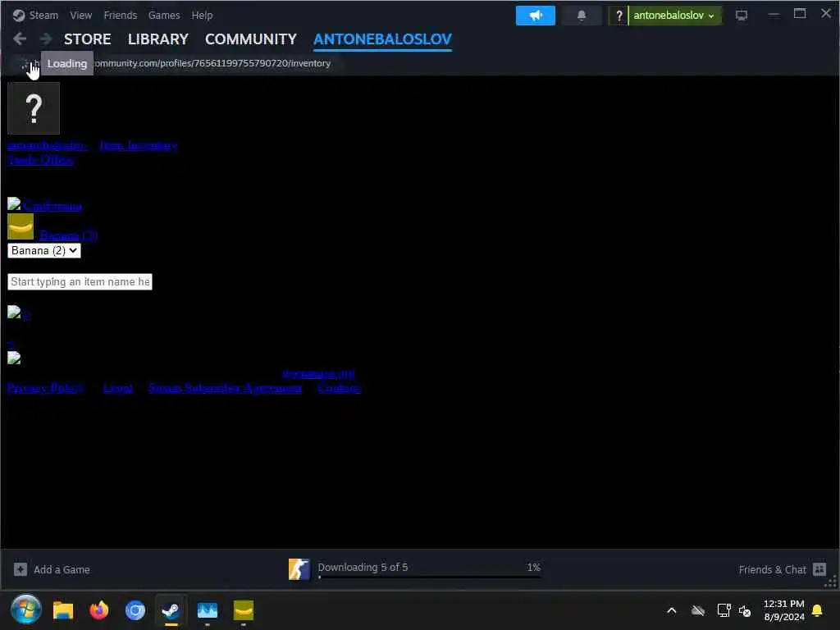Open the Item Inventory link
Viewport: 840px width, 630px height.
(138, 144)
